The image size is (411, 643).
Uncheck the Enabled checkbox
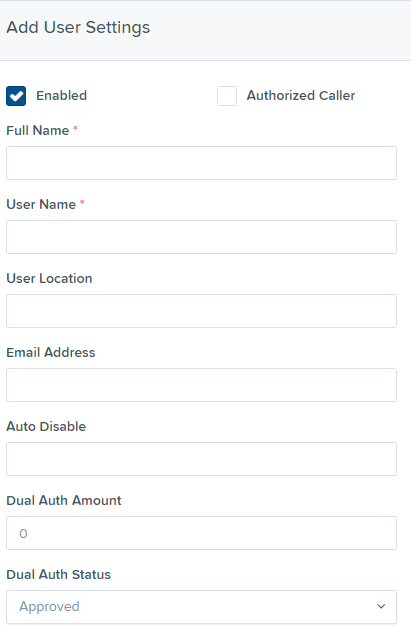click(16, 96)
